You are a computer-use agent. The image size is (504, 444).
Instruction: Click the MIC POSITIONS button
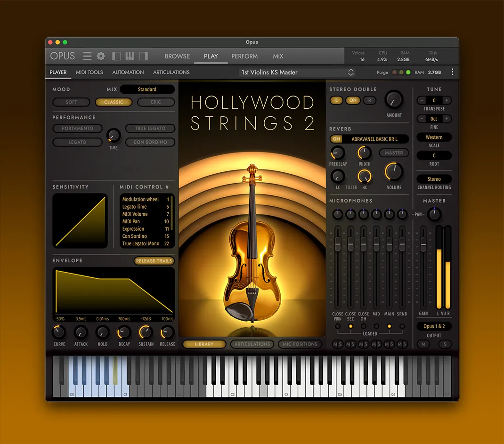pyautogui.click(x=300, y=344)
